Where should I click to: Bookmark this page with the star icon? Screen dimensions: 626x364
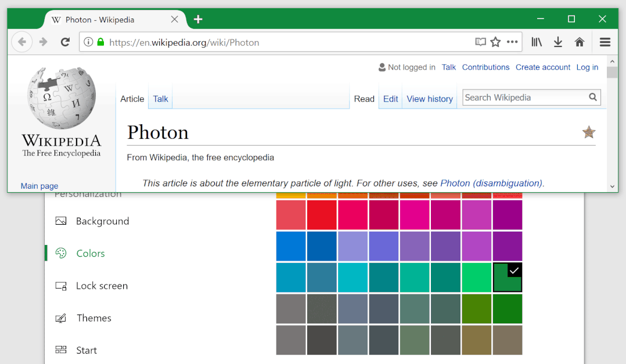(x=495, y=42)
